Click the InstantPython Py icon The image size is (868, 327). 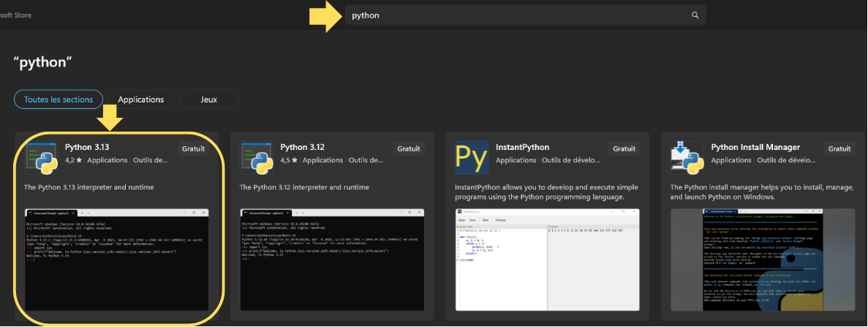tap(472, 157)
